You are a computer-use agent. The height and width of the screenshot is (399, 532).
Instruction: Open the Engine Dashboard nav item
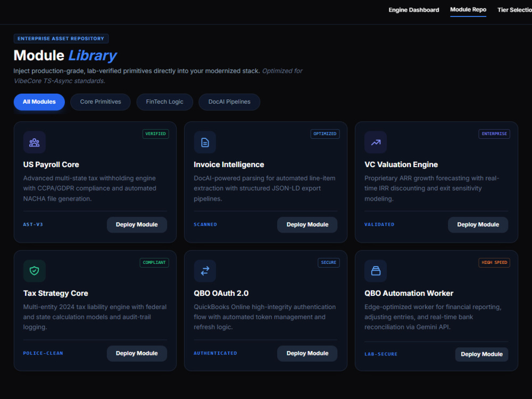pos(413,10)
